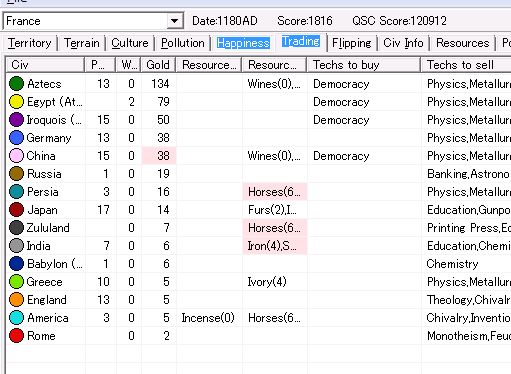Select the China row name

pyautogui.click(x=41, y=156)
